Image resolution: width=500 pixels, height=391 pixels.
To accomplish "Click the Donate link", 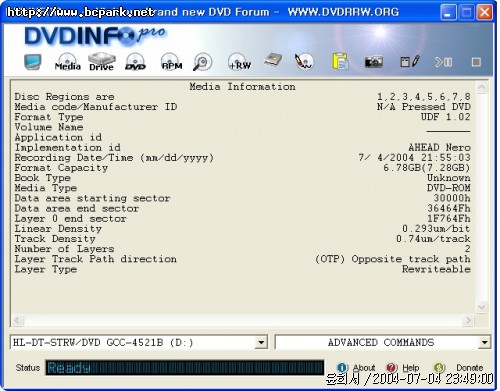I will tap(459, 368).
